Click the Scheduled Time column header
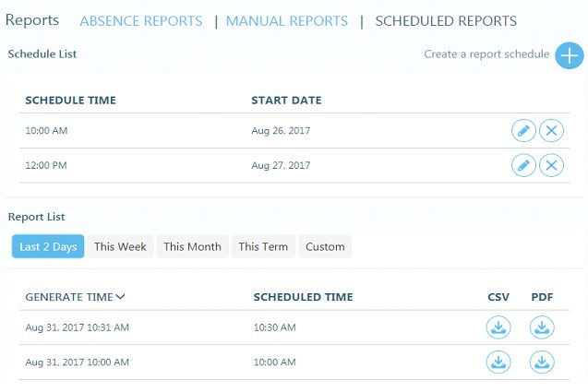 (x=303, y=297)
